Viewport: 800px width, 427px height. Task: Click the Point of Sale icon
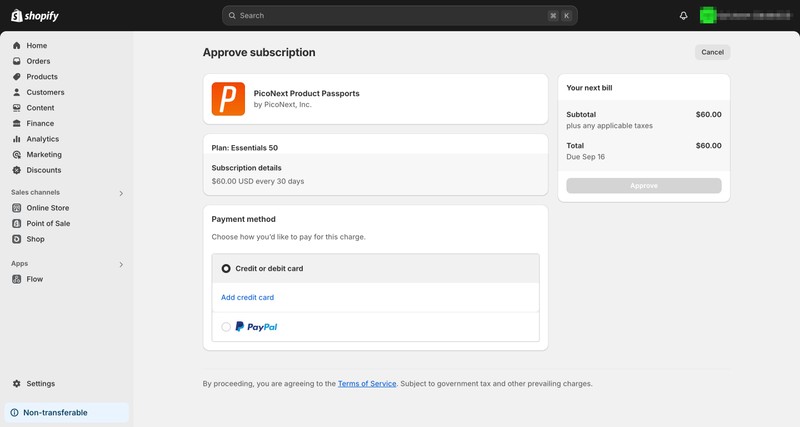coord(17,224)
